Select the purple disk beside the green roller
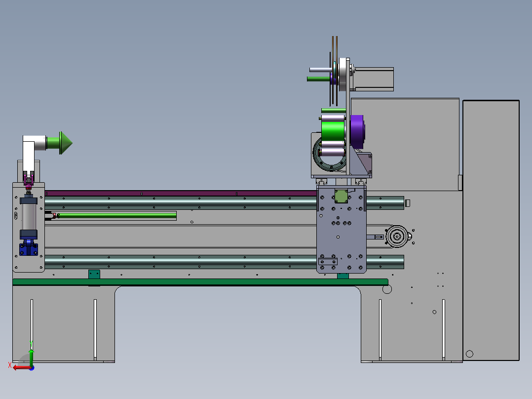532x399 pixels. tap(357, 132)
